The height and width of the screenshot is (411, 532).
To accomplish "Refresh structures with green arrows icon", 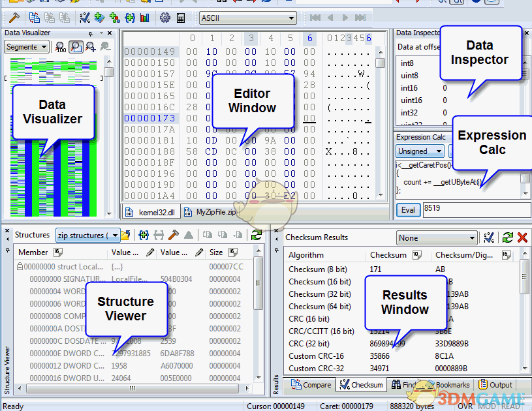I will pyautogui.click(x=257, y=235).
